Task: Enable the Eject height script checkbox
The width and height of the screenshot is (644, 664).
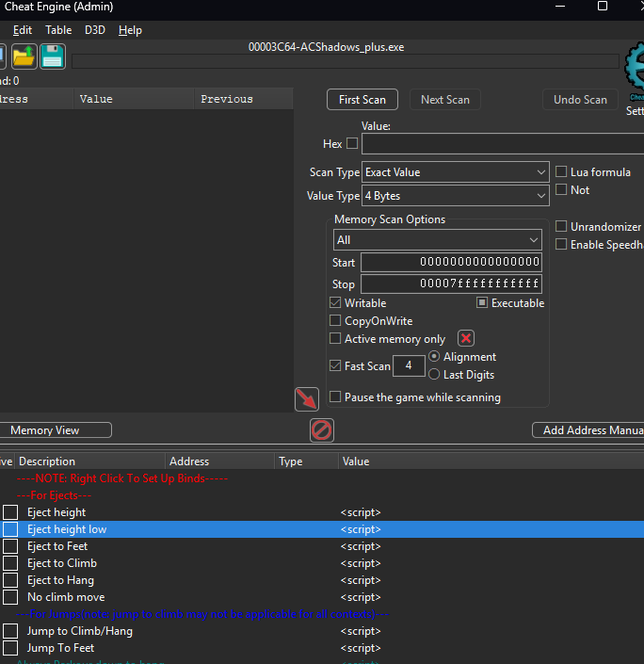Action: pos(10,512)
